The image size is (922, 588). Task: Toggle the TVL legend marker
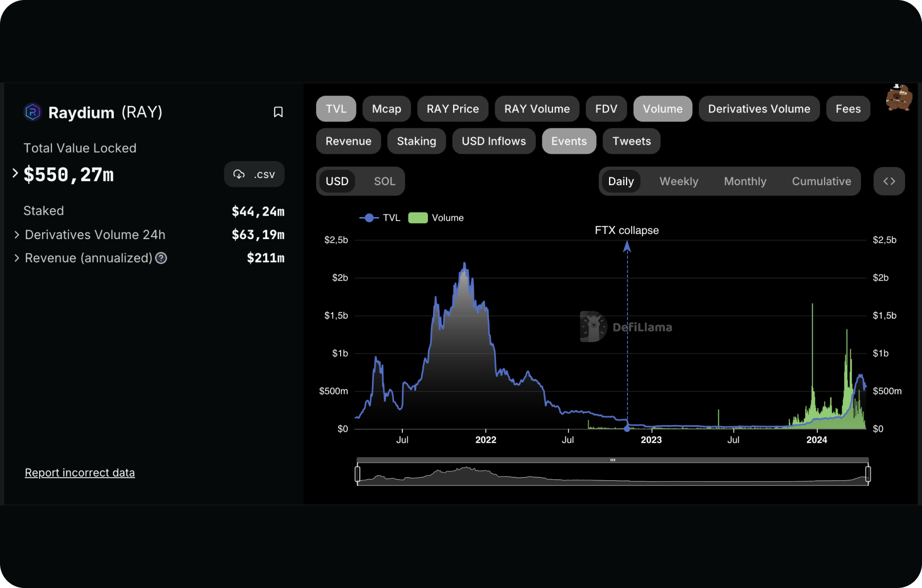[x=369, y=218]
